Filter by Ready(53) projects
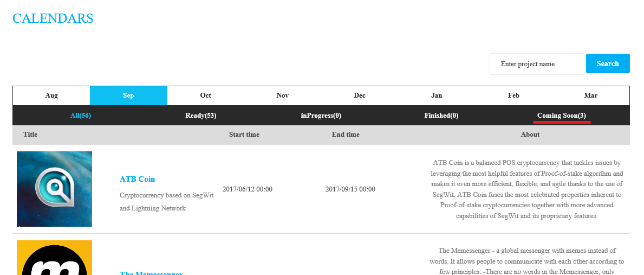Screen dimensions: 644x275 [x=201, y=116]
